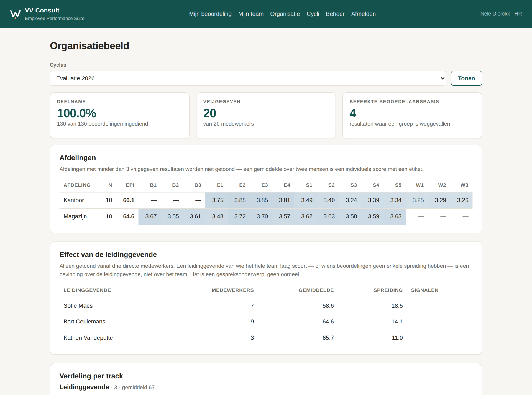Click the user label Nele Dierckx · HR
Image resolution: width=532 pixels, height=395 pixels.
click(501, 14)
